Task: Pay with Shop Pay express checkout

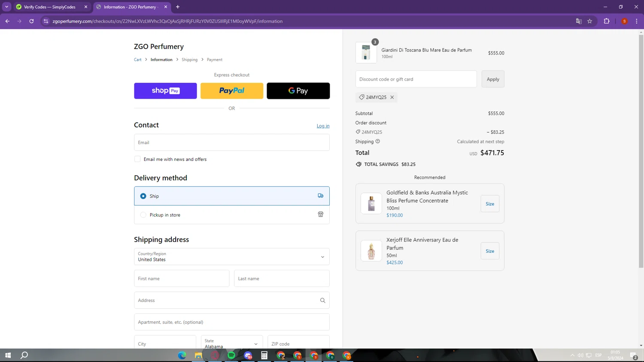Action: (165, 91)
